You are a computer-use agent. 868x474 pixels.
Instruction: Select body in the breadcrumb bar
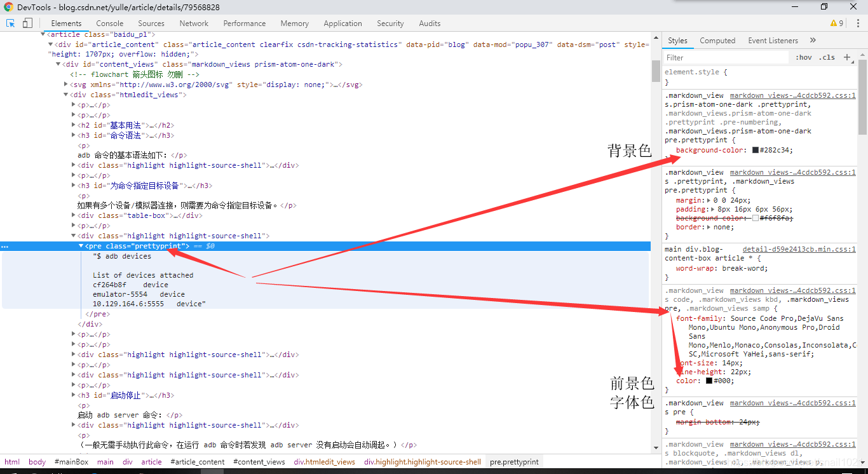point(37,462)
